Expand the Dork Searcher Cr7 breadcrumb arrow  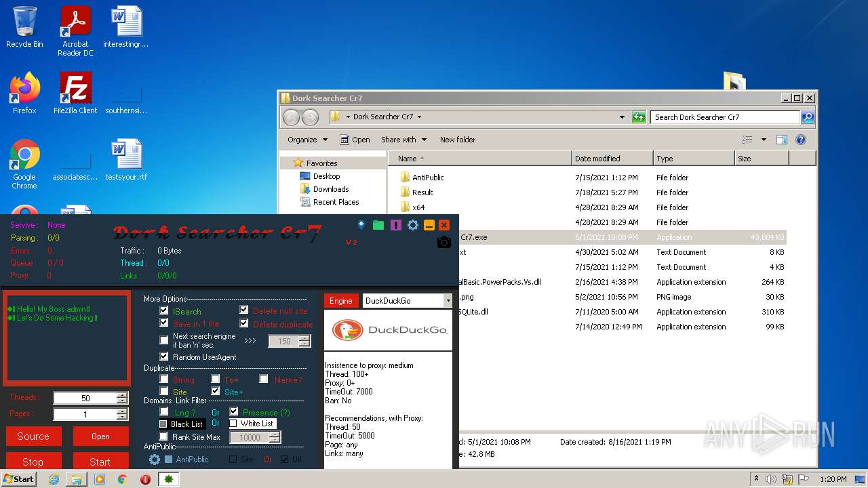click(x=419, y=117)
